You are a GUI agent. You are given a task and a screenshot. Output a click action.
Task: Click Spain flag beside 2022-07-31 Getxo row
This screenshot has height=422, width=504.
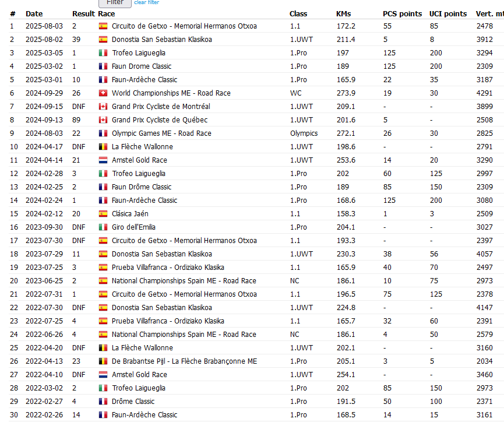pyautogui.click(x=103, y=294)
